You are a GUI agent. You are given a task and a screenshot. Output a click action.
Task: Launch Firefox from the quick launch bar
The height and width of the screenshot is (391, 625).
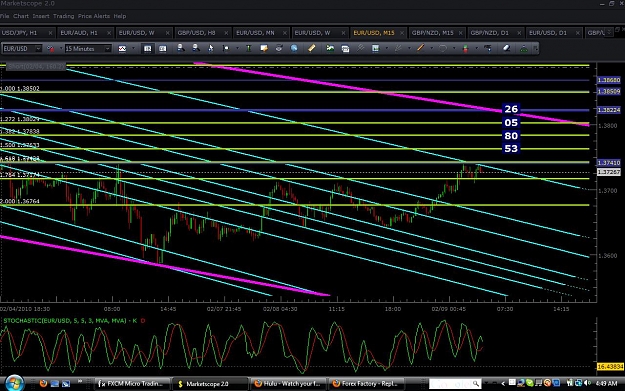coord(43,383)
